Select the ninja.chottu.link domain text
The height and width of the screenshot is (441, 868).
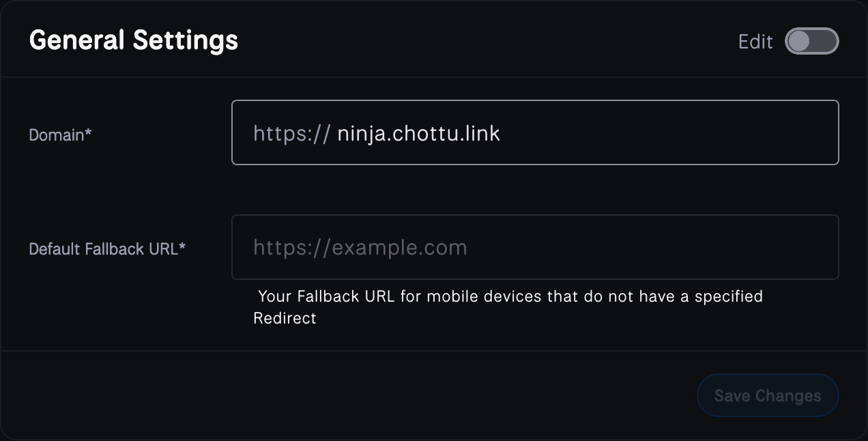coord(418,133)
